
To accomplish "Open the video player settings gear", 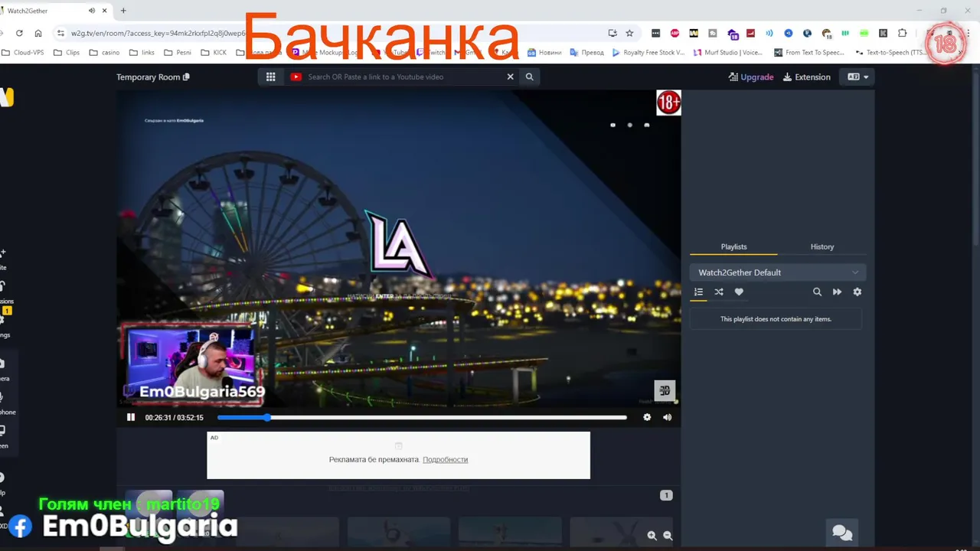I will [x=647, y=417].
